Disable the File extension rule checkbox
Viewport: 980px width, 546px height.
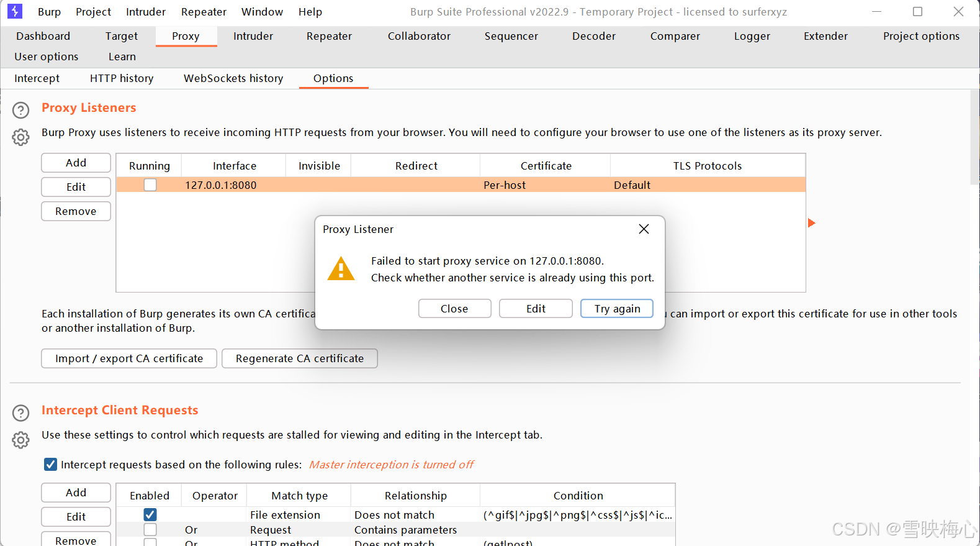tap(150, 514)
